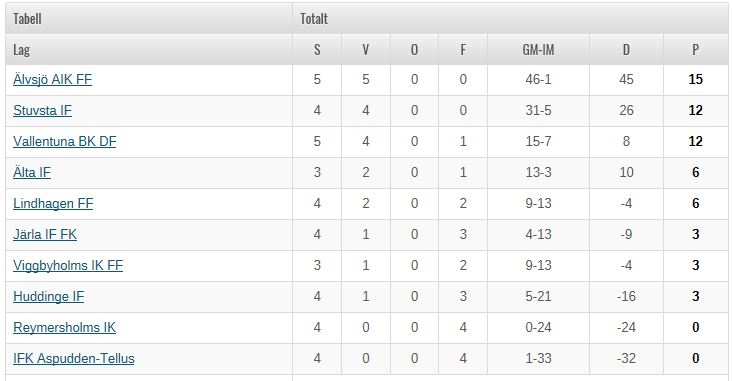Select the 31-5 goals cell for Stuvsta
Screen dimensions: 732x381
[x=538, y=110]
